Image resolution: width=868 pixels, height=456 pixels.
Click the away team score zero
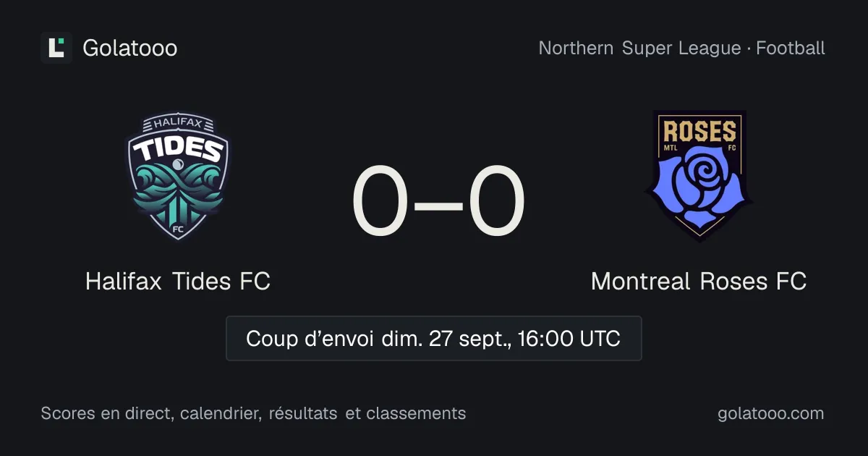click(497, 203)
